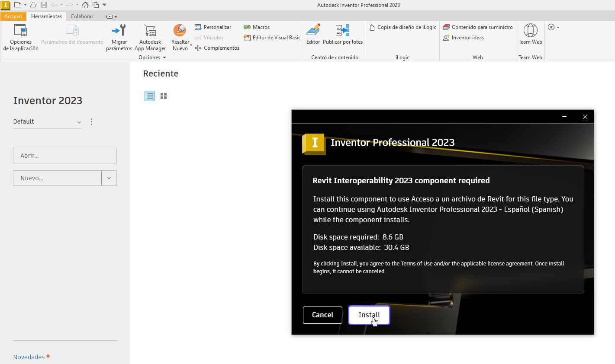Open Editor de Visual Basic

272,38
